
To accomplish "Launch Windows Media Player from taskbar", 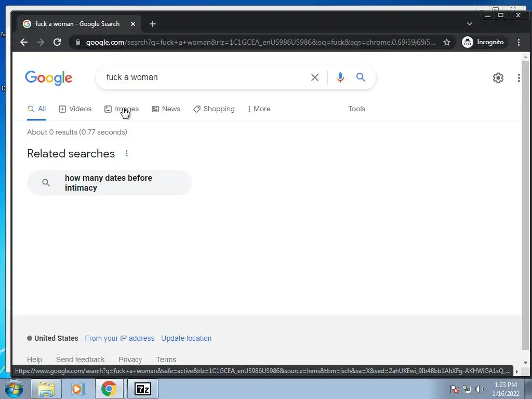I will [77, 389].
